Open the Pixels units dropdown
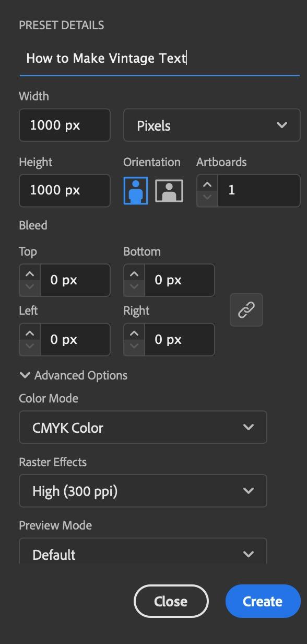The image size is (307, 644). click(212, 125)
